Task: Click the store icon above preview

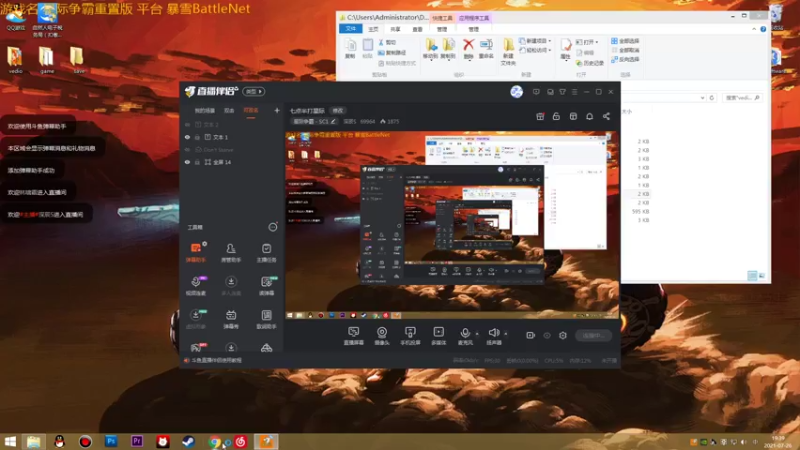Action: (573, 116)
